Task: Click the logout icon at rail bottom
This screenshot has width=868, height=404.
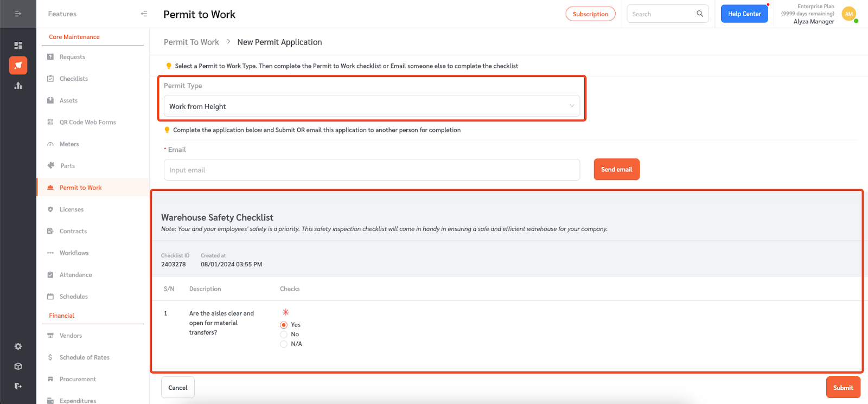Action: coord(18,386)
